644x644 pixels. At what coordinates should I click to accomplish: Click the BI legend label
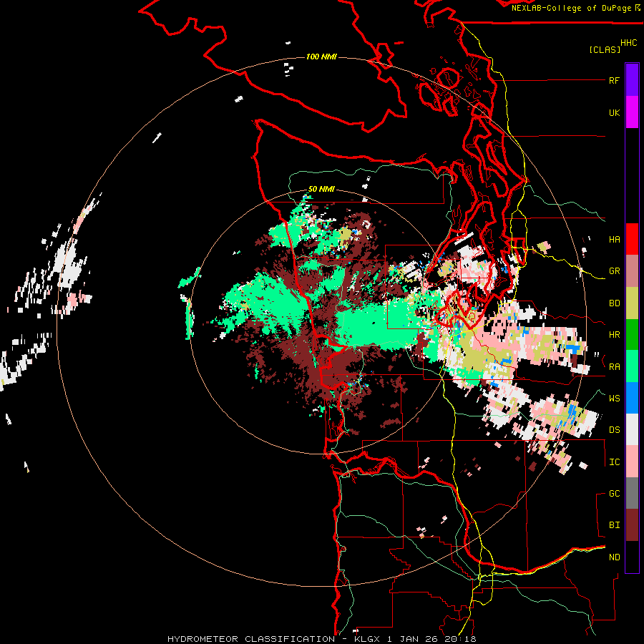pyautogui.click(x=614, y=525)
